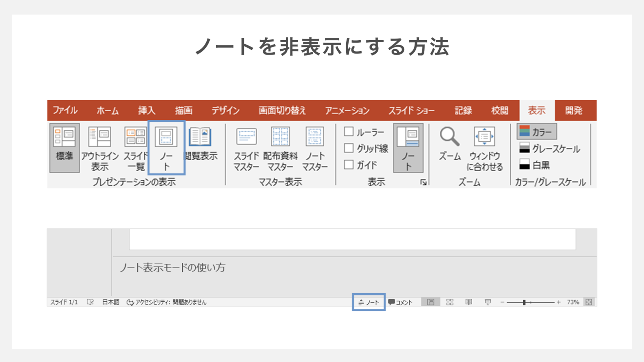This screenshot has height=362, width=644.
Task: Click コメント button in status bar
Action: tap(401, 302)
